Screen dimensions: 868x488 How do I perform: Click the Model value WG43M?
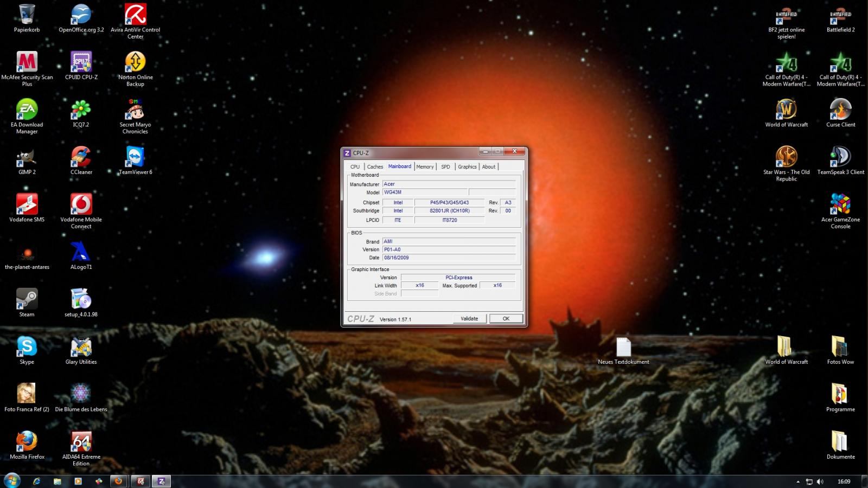coord(424,192)
